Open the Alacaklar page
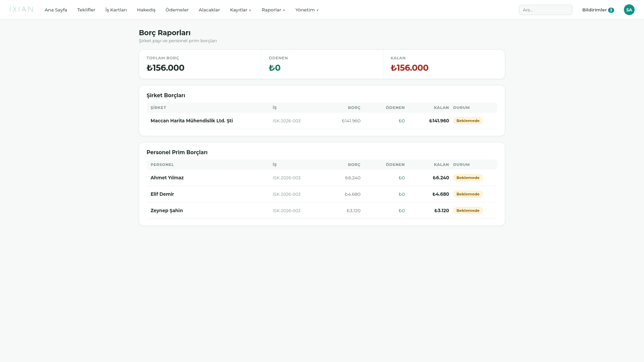The image size is (644, 362). [x=209, y=10]
